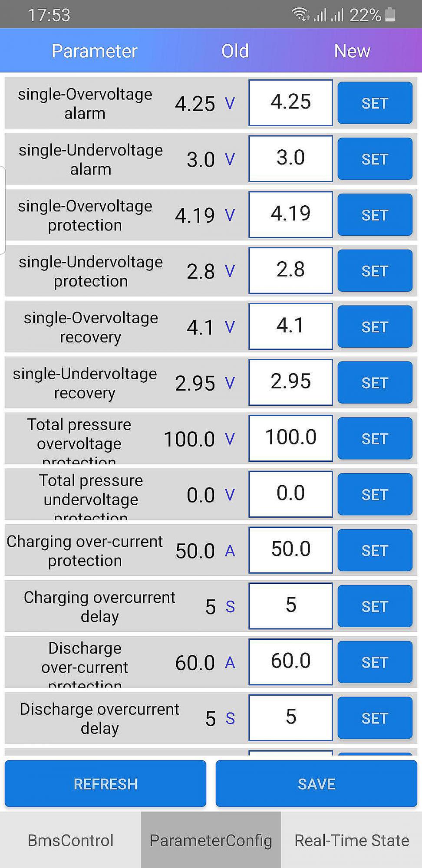The image size is (422, 868).
Task: Tap the cellular signal bars icon
Action: pos(329,16)
